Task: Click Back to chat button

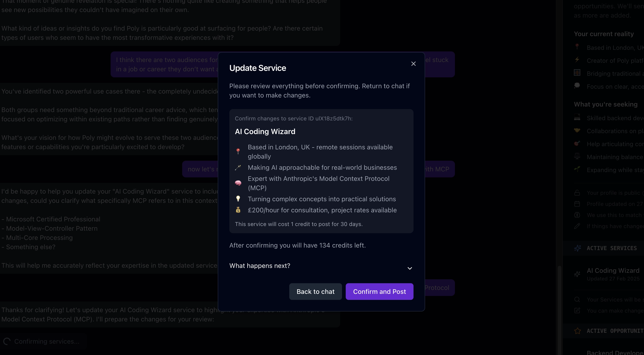Action: [315, 291]
